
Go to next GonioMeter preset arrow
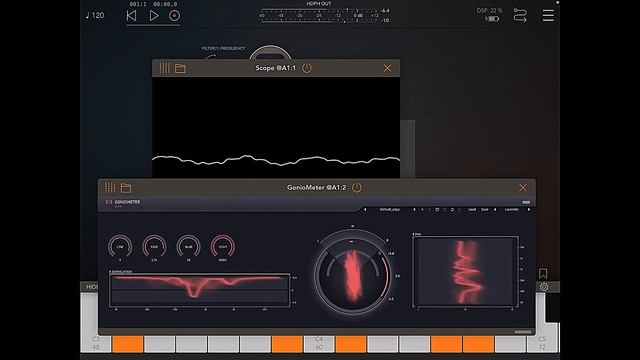click(x=414, y=209)
